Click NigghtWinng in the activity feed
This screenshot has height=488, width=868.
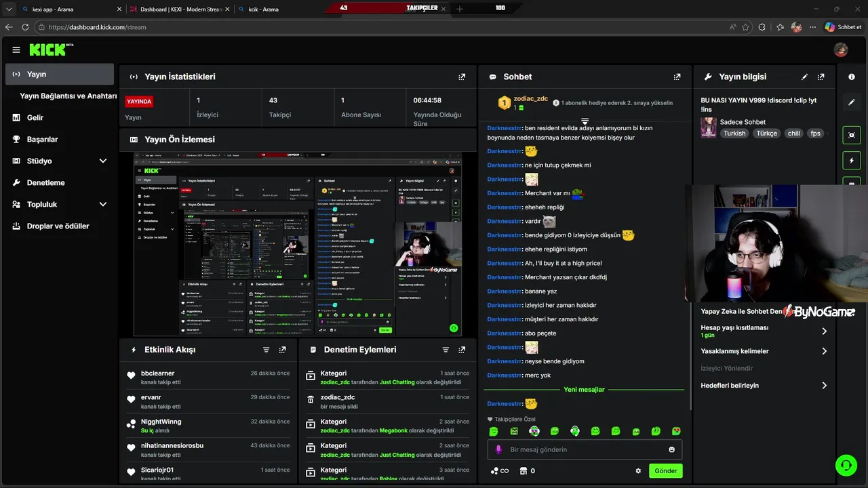click(161, 422)
